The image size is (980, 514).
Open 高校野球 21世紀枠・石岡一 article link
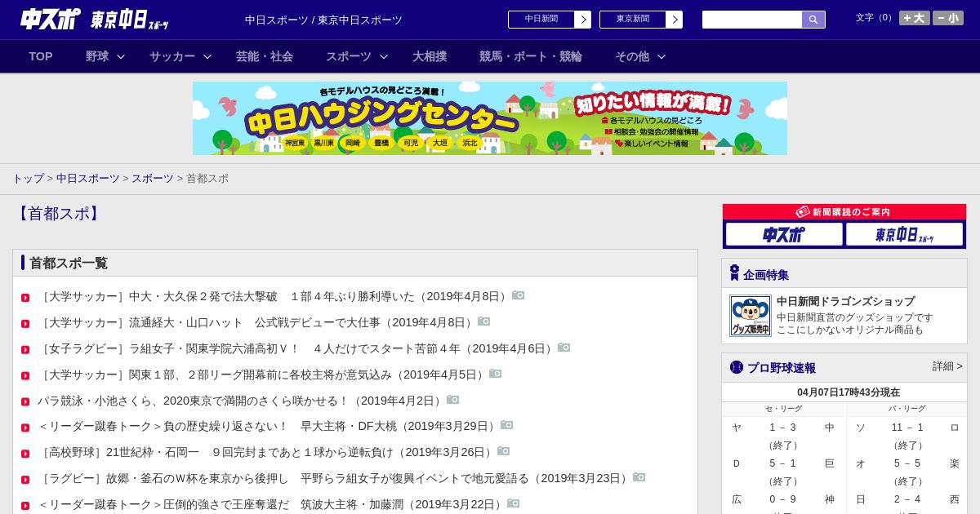pos(267,452)
